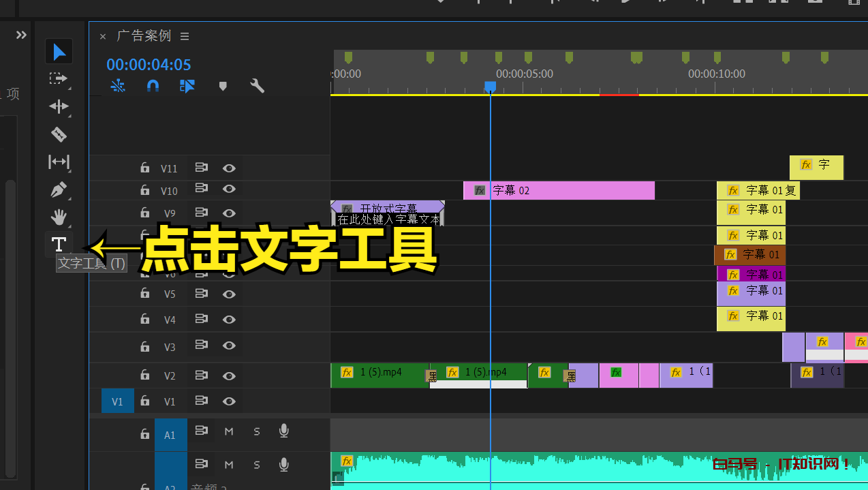Image resolution: width=868 pixels, height=490 pixels.
Task: Select the Razor tool
Action: click(x=59, y=134)
